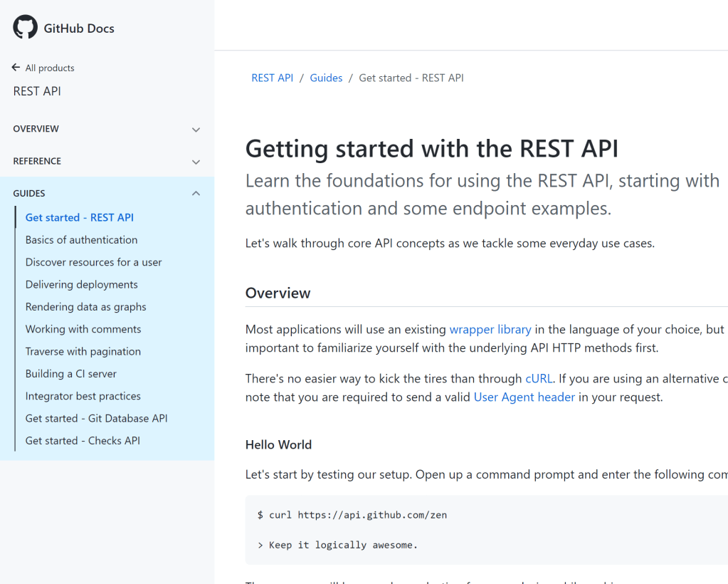Viewport: 728px width, 584px height.
Task: Open Traverse with pagination guide
Action: click(x=83, y=351)
